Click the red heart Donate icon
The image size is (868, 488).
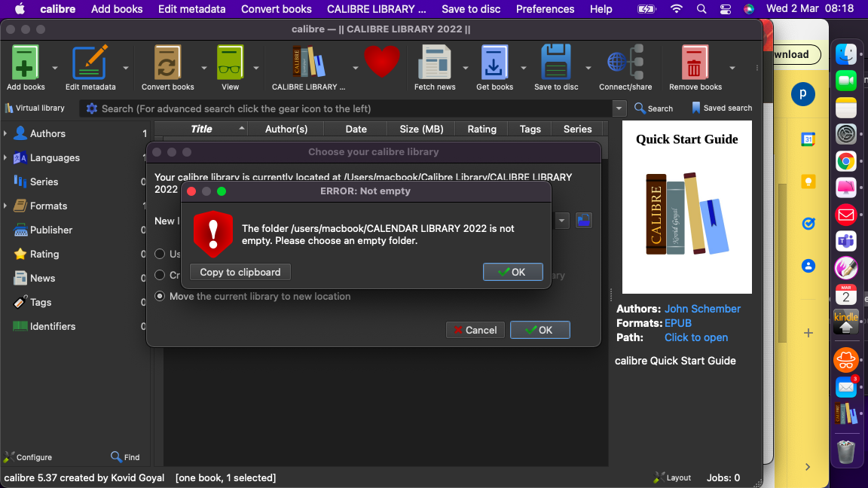click(381, 62)
